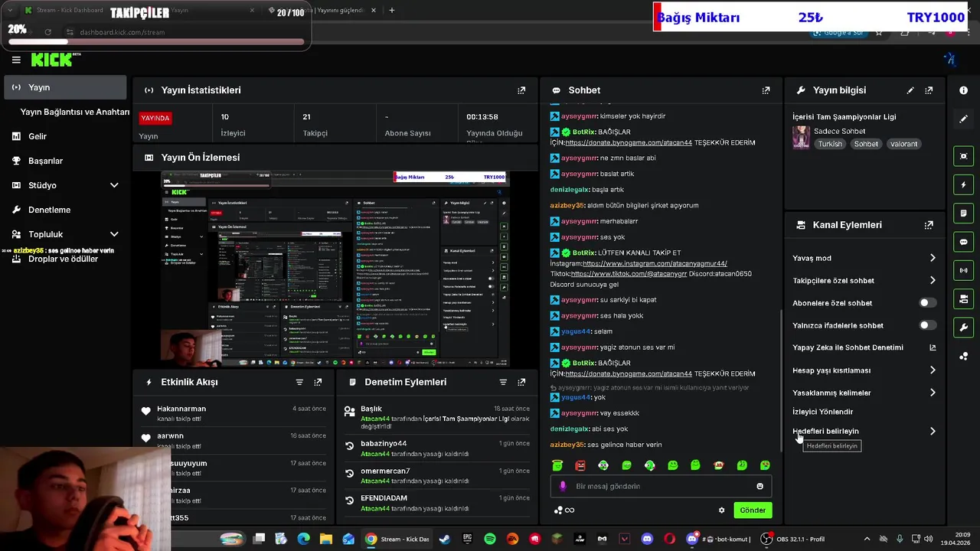Viewport: 980px width, 551px height.
Task: Click the info icon in right sidebar
Action: [x=963, y=90]
